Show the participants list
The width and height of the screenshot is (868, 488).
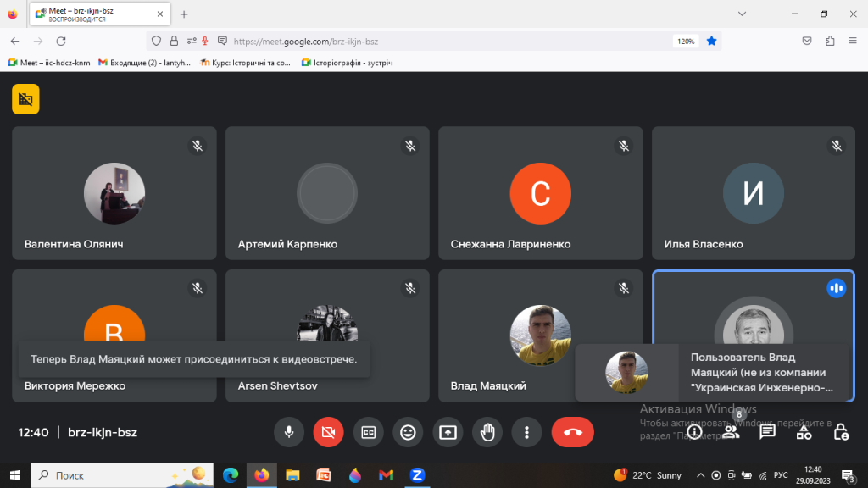tap(731, 432)
